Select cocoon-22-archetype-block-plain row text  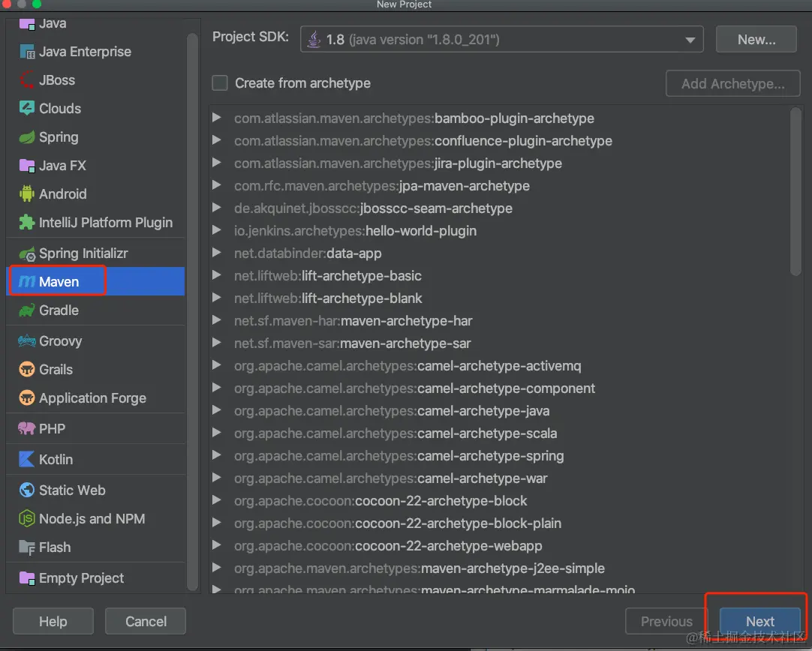(398, 523)
